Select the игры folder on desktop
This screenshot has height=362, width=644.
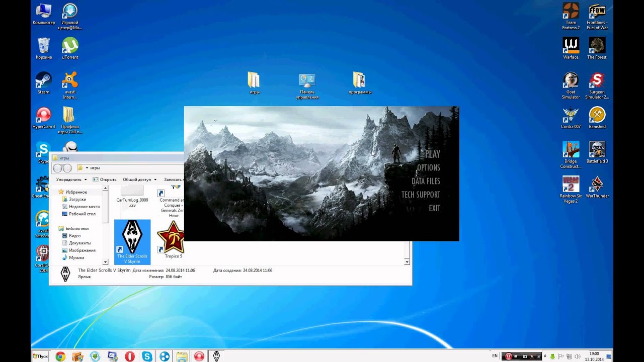(254, 83)
